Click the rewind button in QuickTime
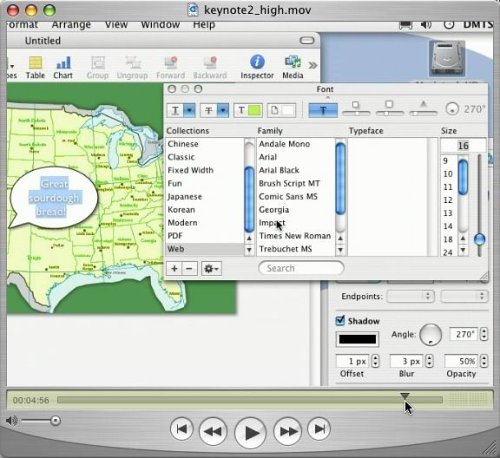 pyautogui.click(x=213, y=432)
